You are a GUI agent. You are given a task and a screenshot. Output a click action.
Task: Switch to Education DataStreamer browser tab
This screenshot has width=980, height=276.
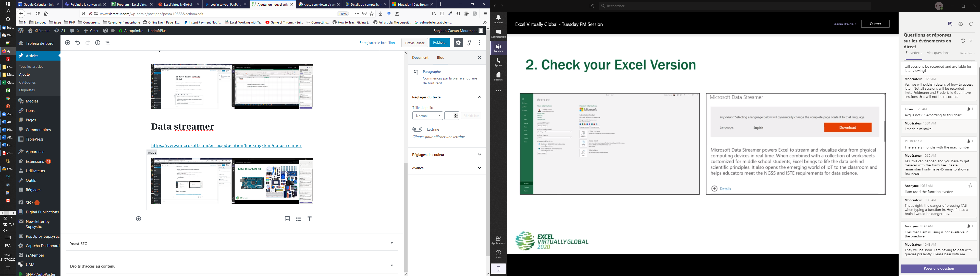pyautogui.click(x=412, y=4)
